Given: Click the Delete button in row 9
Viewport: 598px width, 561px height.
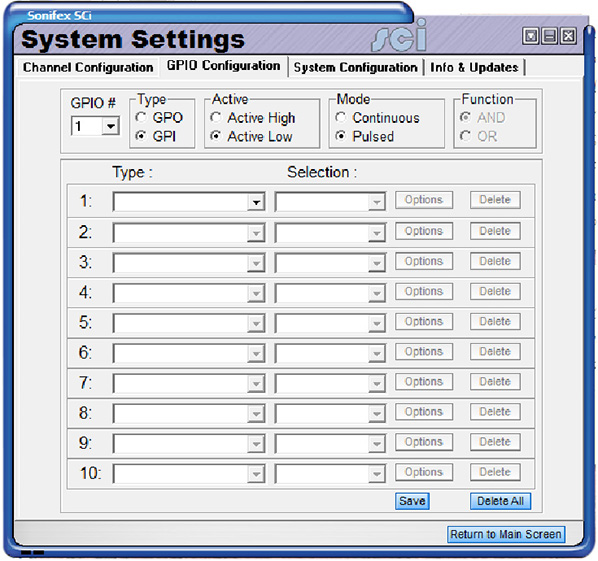Looking at the screenshot, I should coord(495,442).
